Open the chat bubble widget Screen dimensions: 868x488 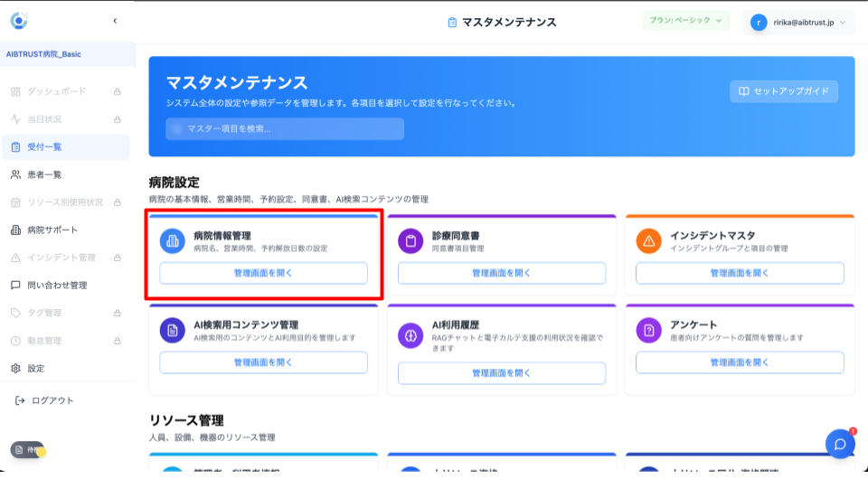(x=839, y=444)
